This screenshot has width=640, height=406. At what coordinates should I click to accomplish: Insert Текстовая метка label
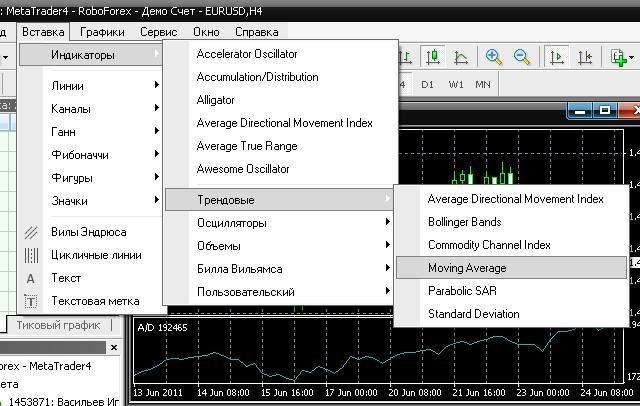95,301
